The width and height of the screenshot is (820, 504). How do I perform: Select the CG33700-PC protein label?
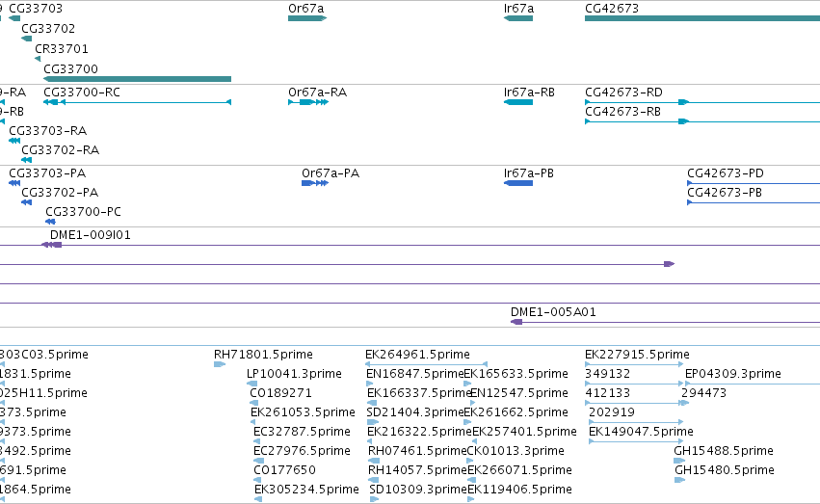pyautogui.click(x=83, y=212)
